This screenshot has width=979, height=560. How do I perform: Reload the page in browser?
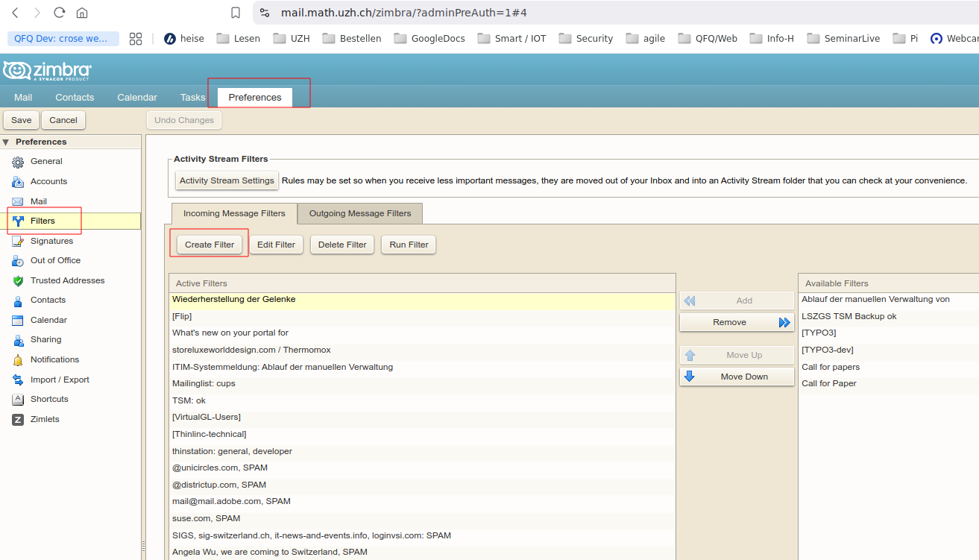click(x=60, y=13)
